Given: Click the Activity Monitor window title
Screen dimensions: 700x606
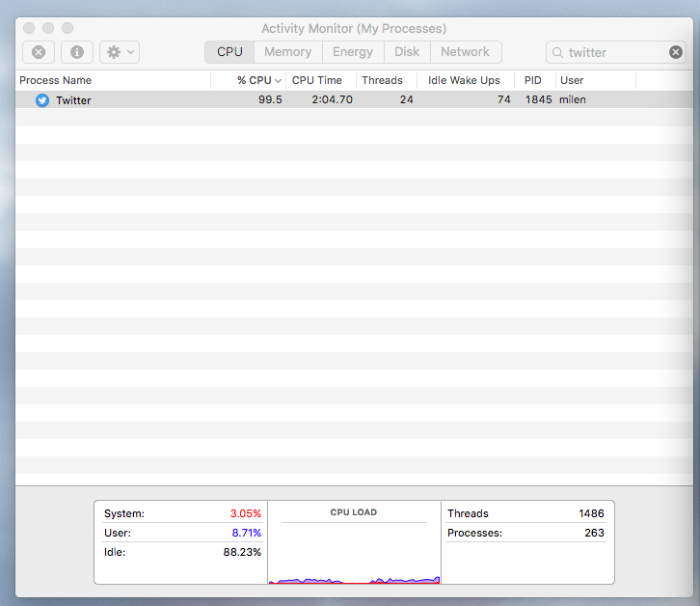Looking at the screenshot, I should click(354, 29).
